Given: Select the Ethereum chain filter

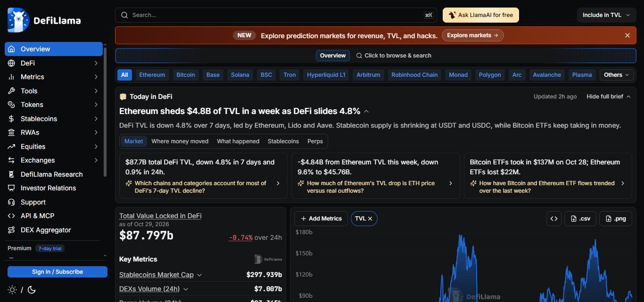Looking at the screenshot, I should [x=152, y=75].
